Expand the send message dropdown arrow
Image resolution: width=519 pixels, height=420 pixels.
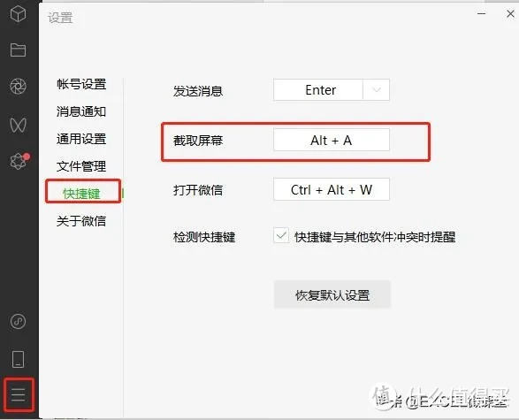pos(377,89)
